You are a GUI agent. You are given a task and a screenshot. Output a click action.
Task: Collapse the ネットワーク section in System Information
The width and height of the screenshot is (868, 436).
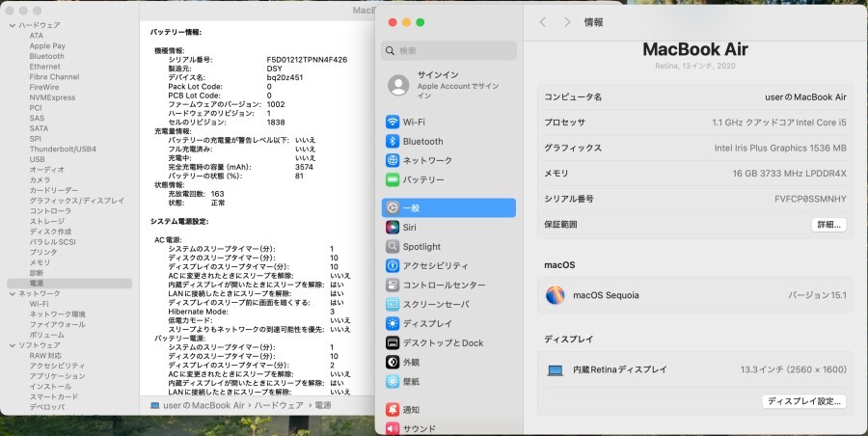pyautogui.click(x=13, y=293)
